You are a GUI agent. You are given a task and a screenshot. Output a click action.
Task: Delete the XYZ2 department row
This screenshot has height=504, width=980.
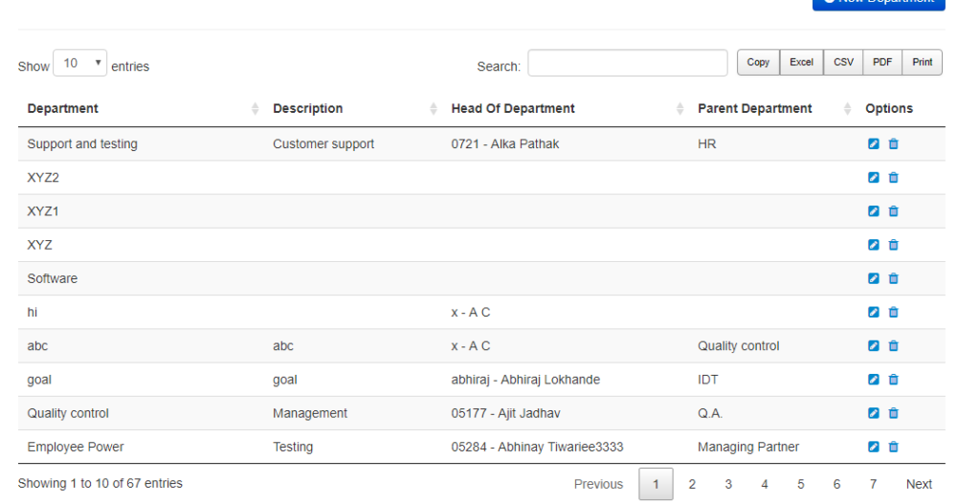coord(893,177)
